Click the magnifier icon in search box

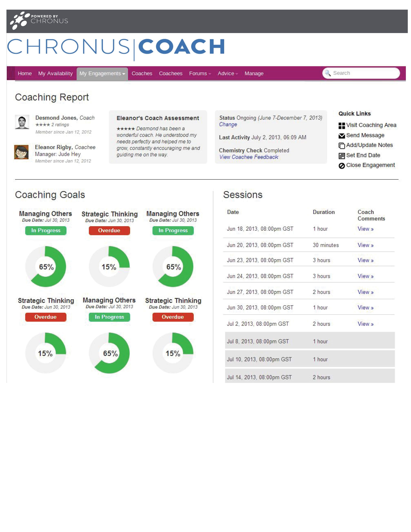(x=328, y=73)
